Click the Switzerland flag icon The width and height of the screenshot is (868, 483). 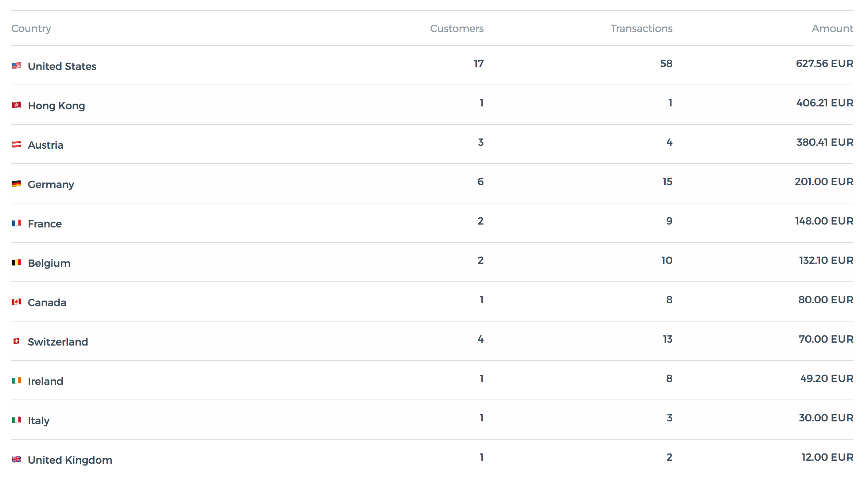16,341
